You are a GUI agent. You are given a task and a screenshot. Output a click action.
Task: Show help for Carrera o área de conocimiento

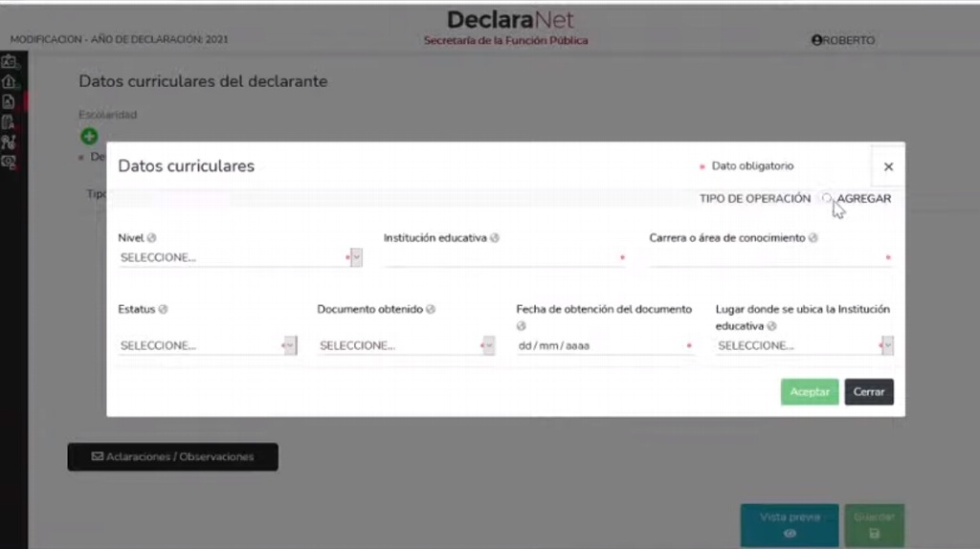point(813,238)
